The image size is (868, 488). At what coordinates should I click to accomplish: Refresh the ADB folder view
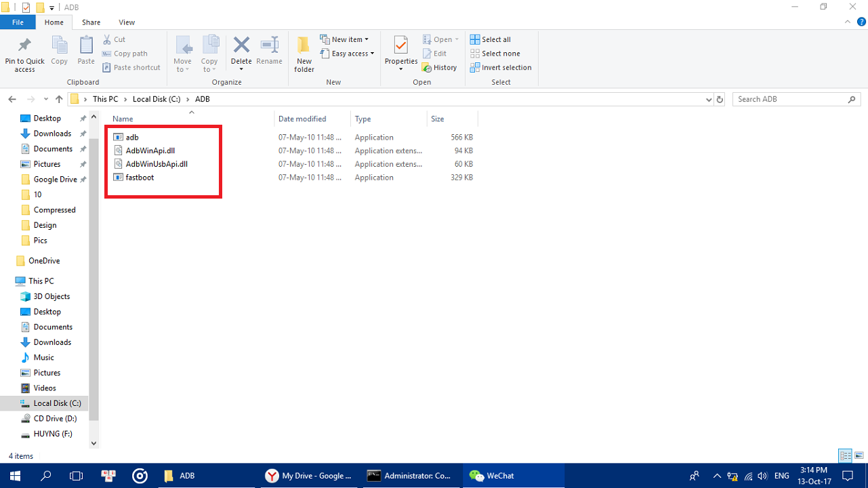[x=720, y=99]
